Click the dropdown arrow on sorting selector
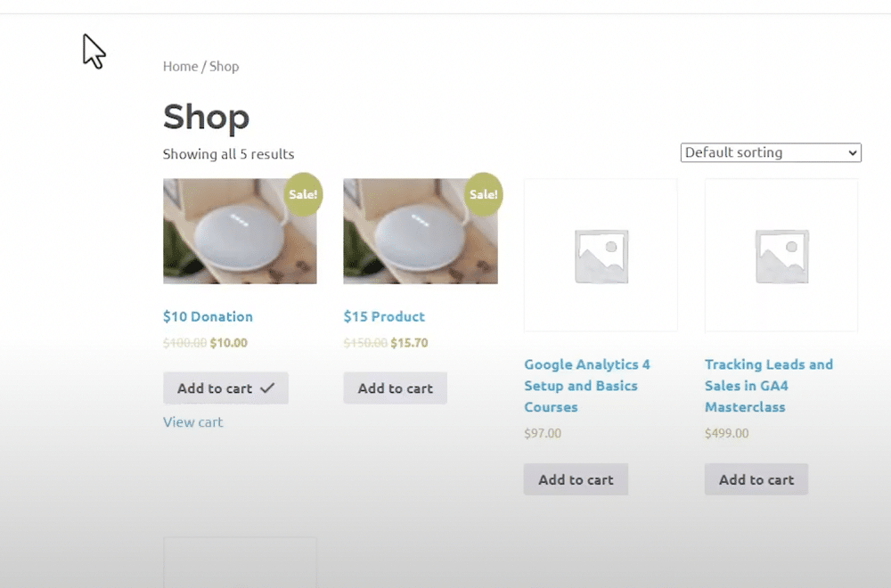 click(x=851, y=152)
